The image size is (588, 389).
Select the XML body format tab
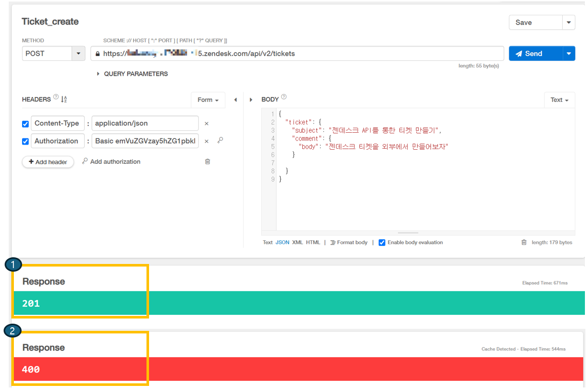click(298, 242)
